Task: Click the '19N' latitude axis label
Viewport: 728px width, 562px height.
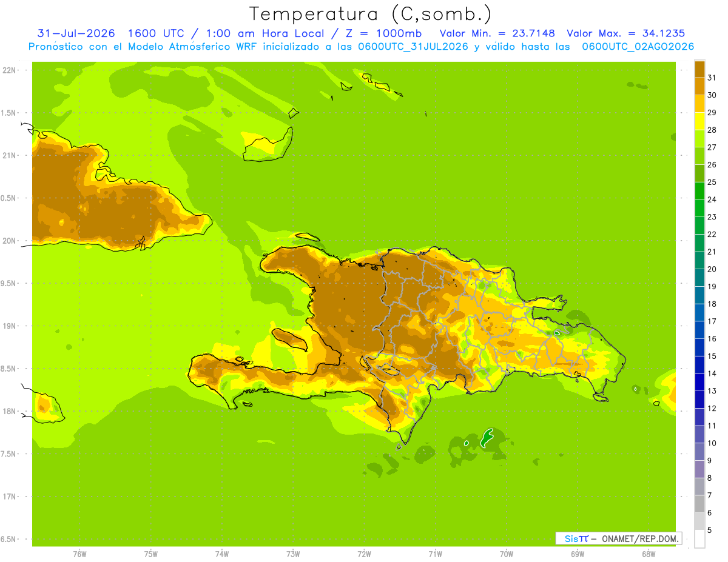Action: click(9, 326)
